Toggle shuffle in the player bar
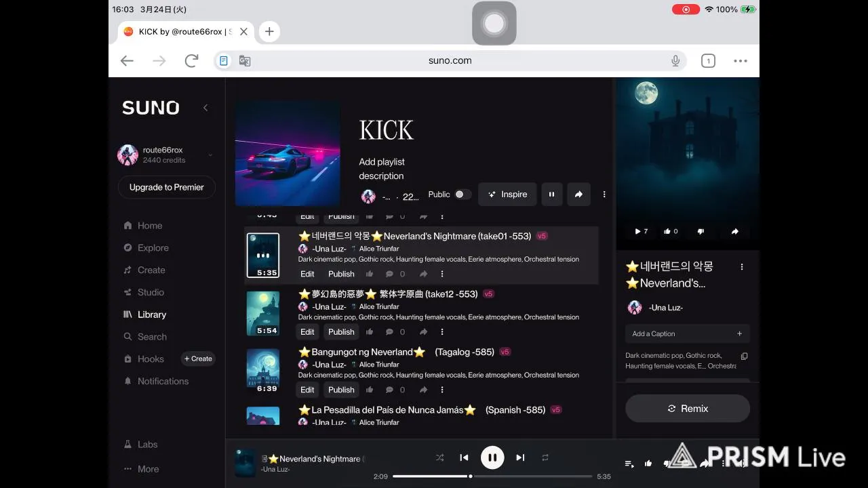868x488 pixels. pos(439,457)
